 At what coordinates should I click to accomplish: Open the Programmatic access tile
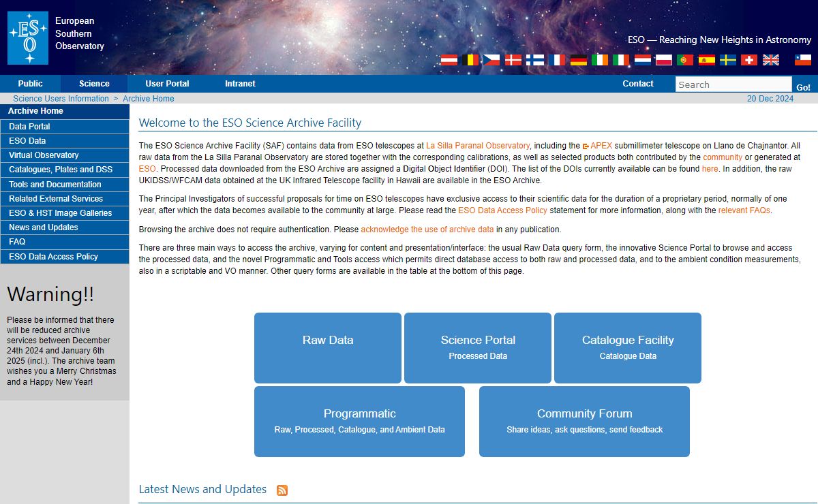[x=359, y=422]
